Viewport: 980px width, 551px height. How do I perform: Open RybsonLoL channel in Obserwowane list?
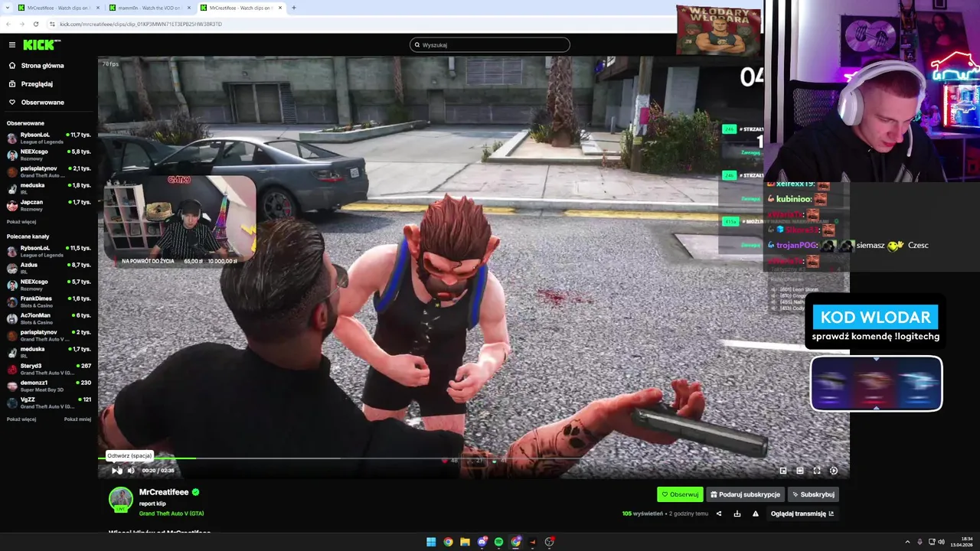point(49,138)
